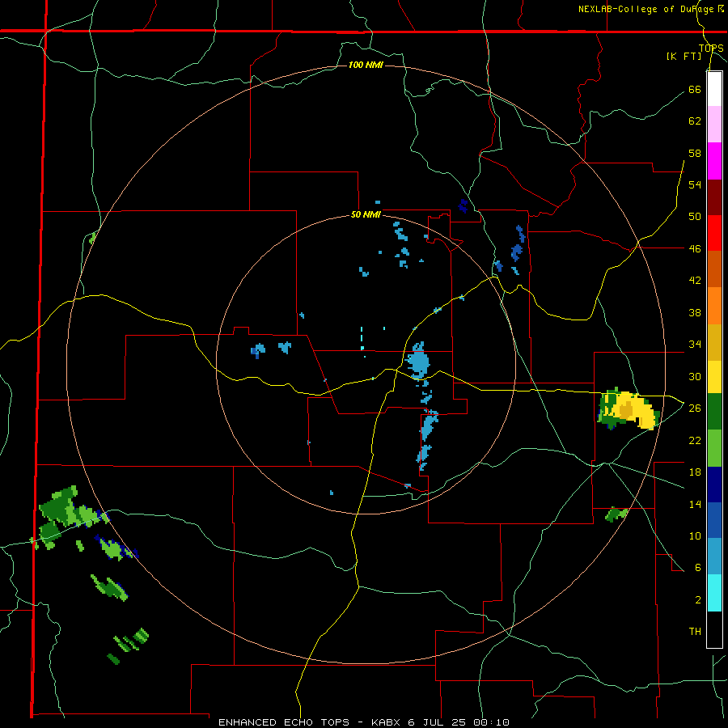Click the 50 NMI range ring label
Viewport: 728px width, 728px height.
click(x=366, y=214)
